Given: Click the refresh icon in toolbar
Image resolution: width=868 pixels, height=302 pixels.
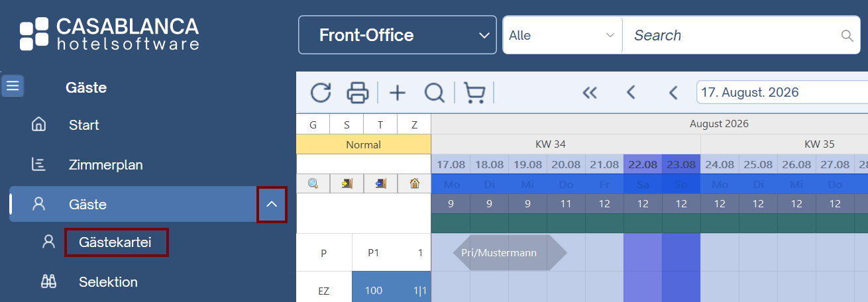Looking at the screenshot, I should point(321,93).
